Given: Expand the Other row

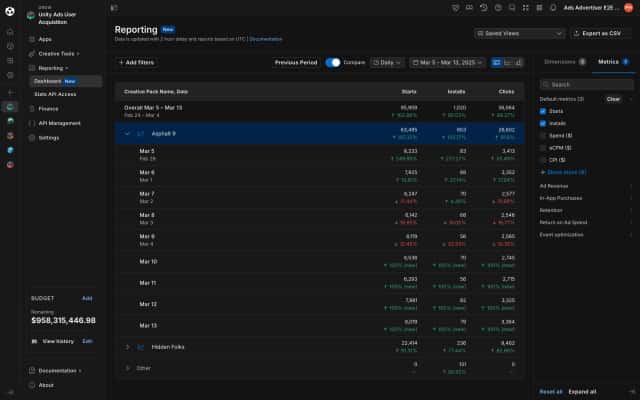Looking at the screenshot, I should 127,368.
